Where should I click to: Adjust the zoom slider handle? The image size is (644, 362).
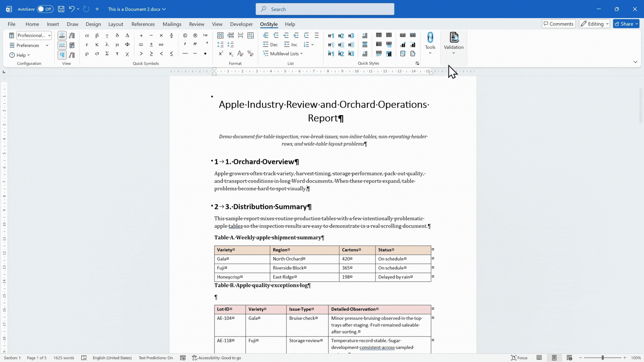click(603, 358)
